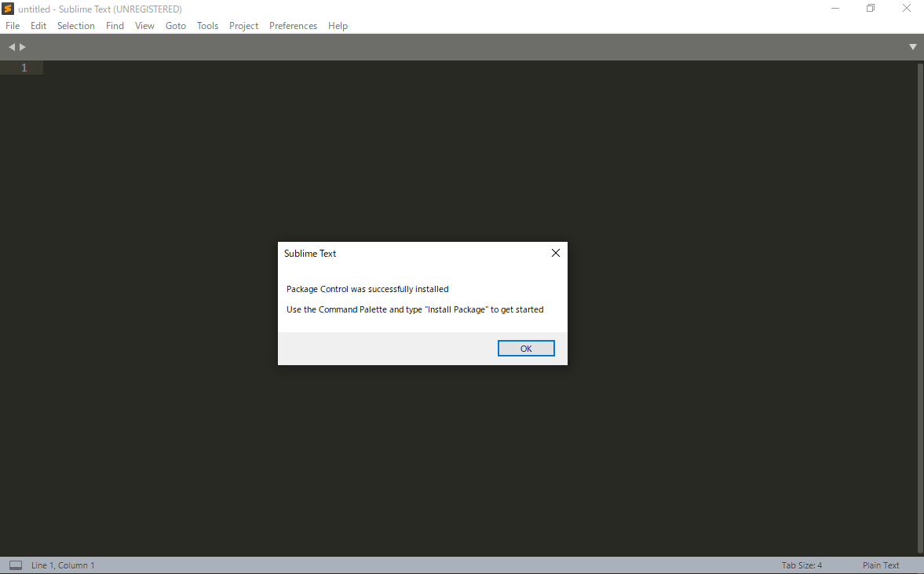Open the Help menu
The height and width of the screenshot is (574, 924).
[338, 26]
